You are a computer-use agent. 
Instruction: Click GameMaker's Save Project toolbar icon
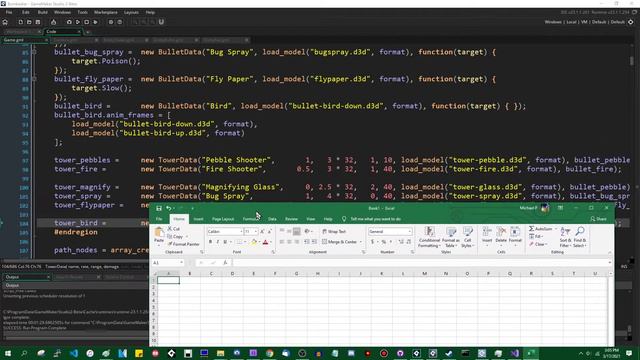pyautogui.click(x=38, y=22)
